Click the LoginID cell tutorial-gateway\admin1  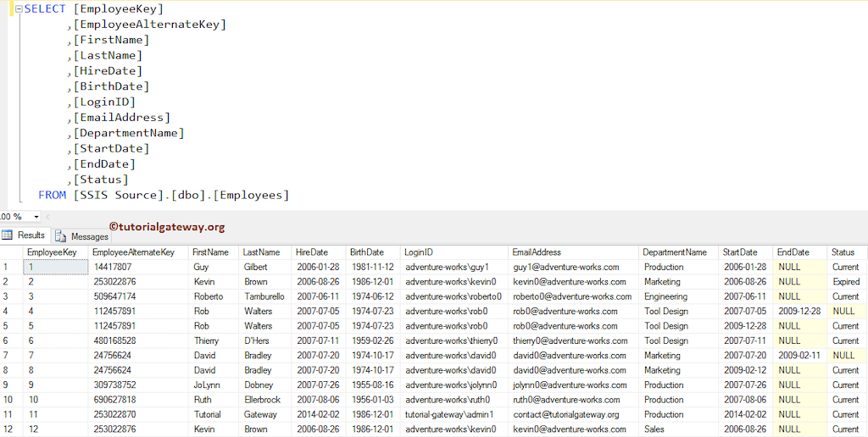tap(454, 414)
